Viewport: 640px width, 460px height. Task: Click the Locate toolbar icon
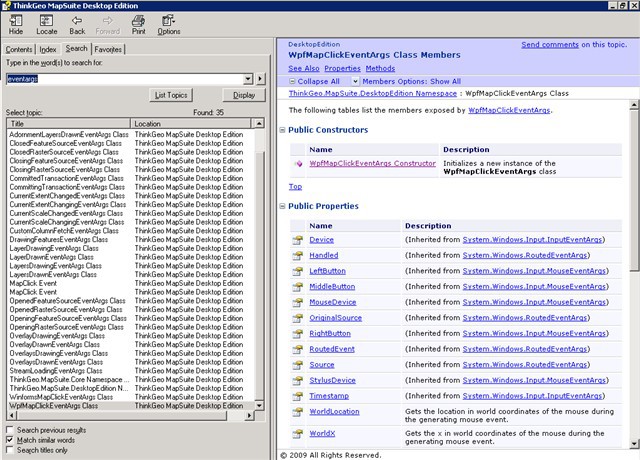click(47, 20)
